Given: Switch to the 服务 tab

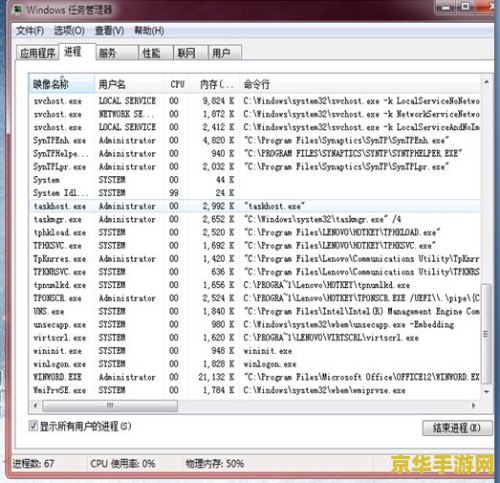Looking at the screenshot, I should [x=117, y=53].
